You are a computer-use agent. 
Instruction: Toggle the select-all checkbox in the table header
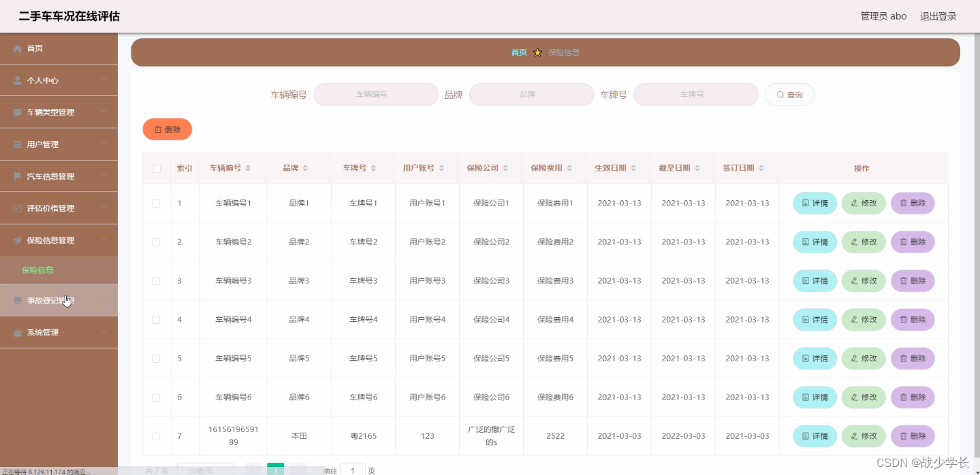coord(156,167)
